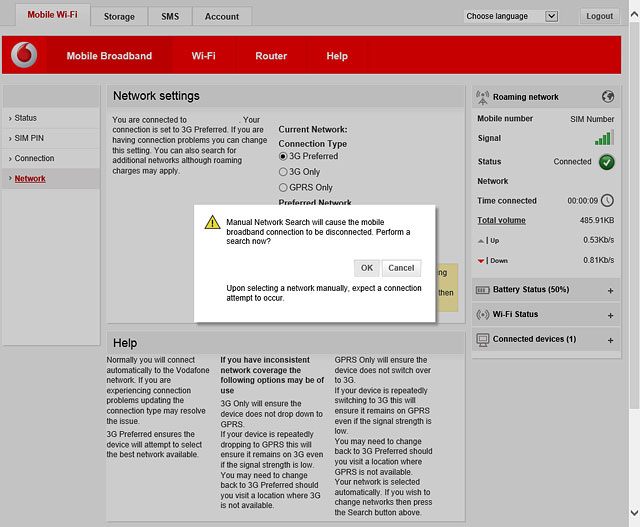Open the Storage tab

click(x=119, y=17)
